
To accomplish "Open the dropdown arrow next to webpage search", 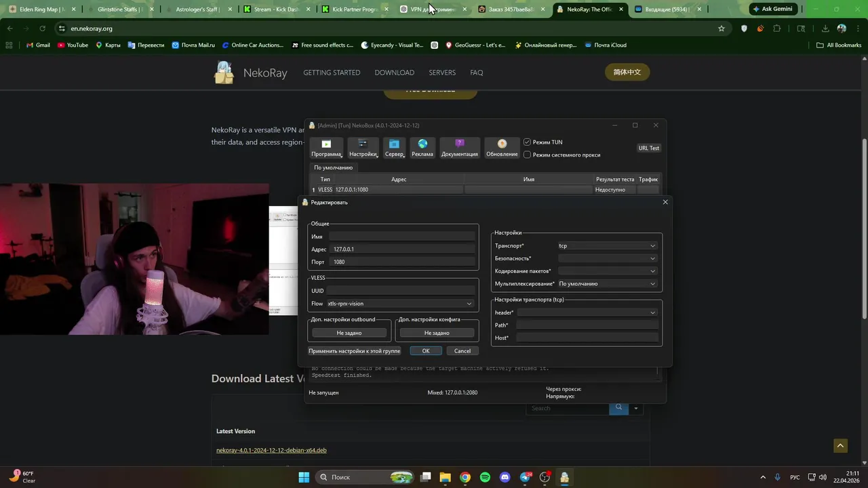I will (635, 408).
